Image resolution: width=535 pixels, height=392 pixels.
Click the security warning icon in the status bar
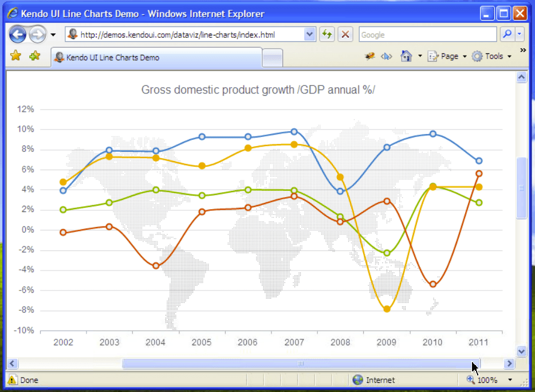click(13, 379)
